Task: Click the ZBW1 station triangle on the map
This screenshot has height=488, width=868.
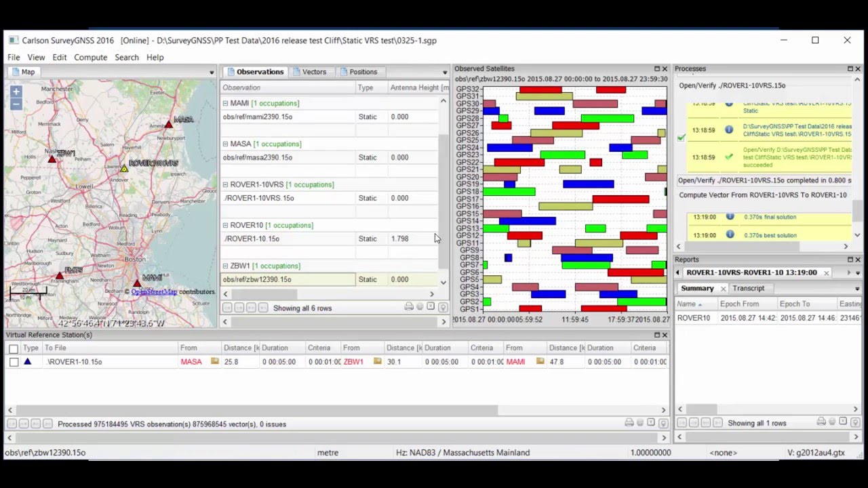Action: pos(52,159)
